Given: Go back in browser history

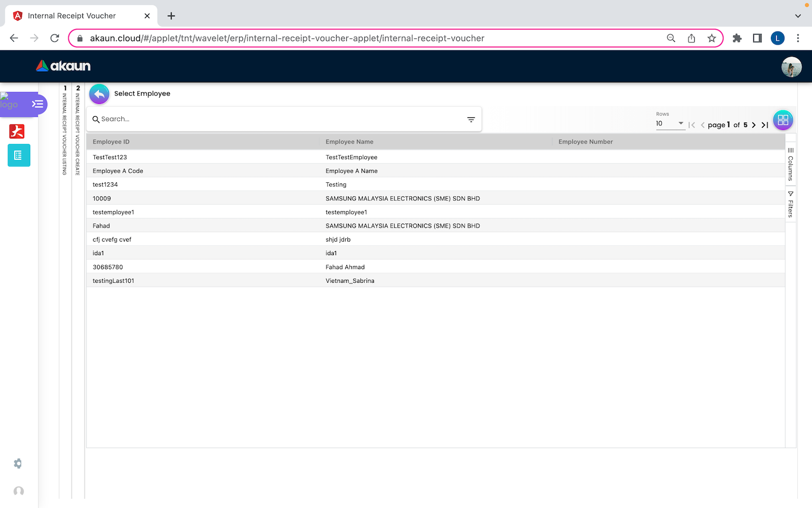Looking at the screenshot, I should coord(14,38).
